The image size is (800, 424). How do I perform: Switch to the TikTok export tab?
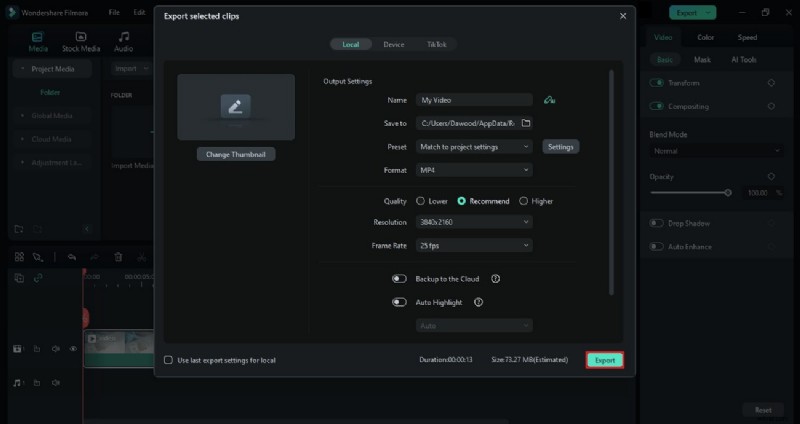(x=436, y=45)
